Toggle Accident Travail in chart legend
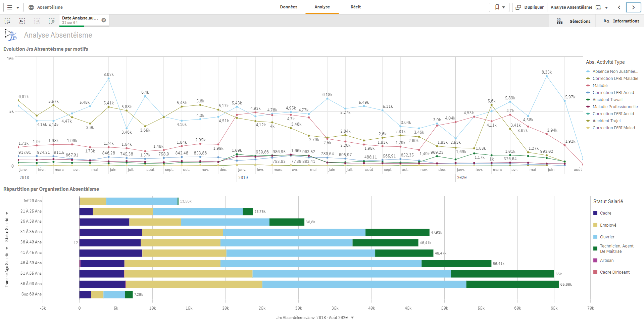The height and width of the screenshot is (324, 644). pyautogui.click(x=607, y=100)
